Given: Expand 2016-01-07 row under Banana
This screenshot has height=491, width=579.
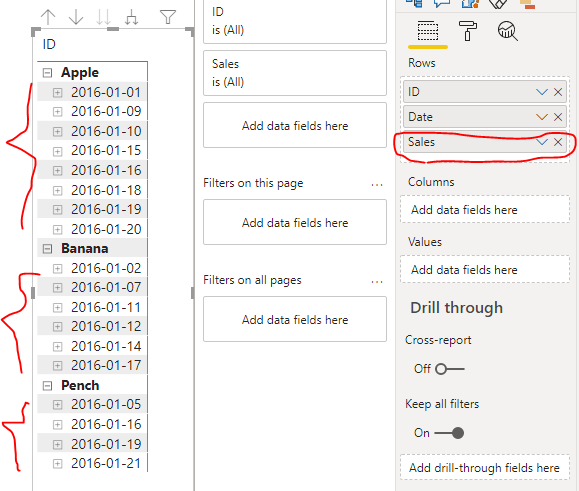Looking at the screenshot, I should click(x=58, y=288).
